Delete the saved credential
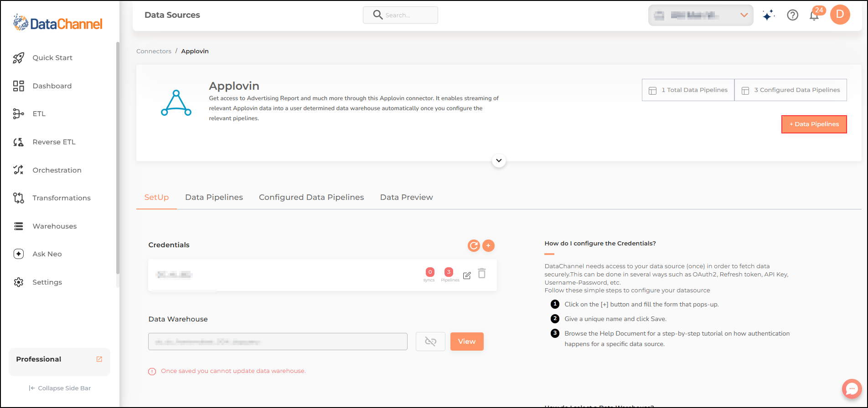 482,273
